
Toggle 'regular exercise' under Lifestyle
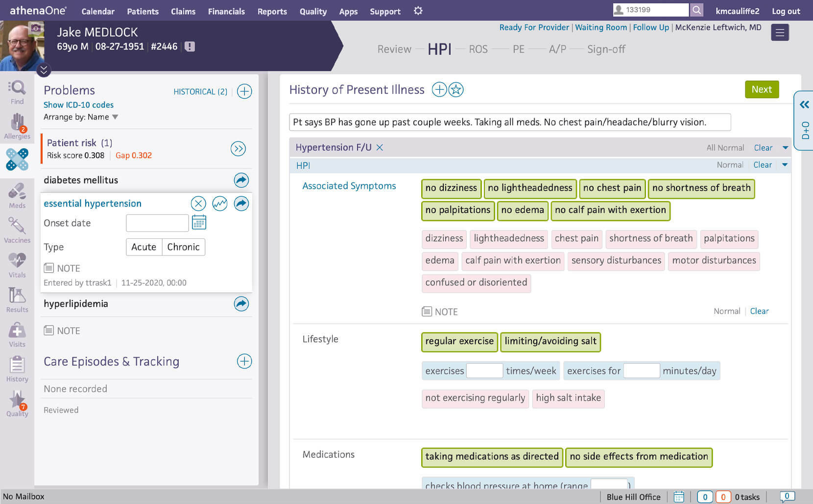pos(459,342)
